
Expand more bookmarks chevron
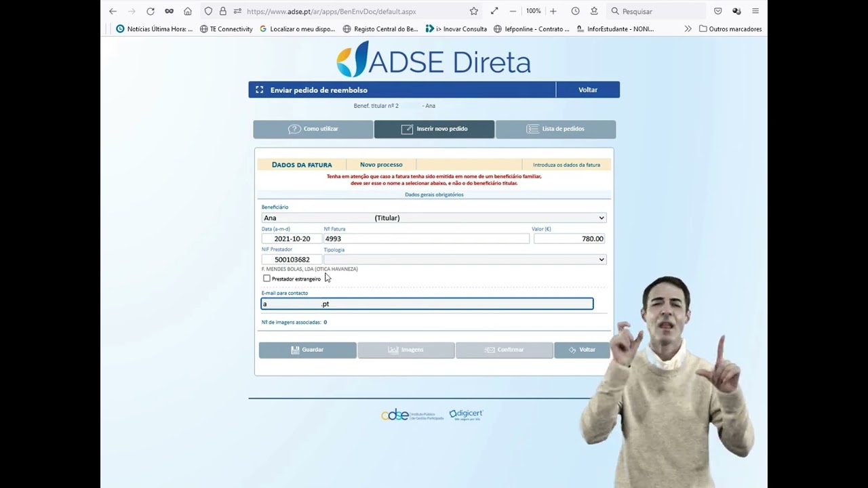[688, 29]
